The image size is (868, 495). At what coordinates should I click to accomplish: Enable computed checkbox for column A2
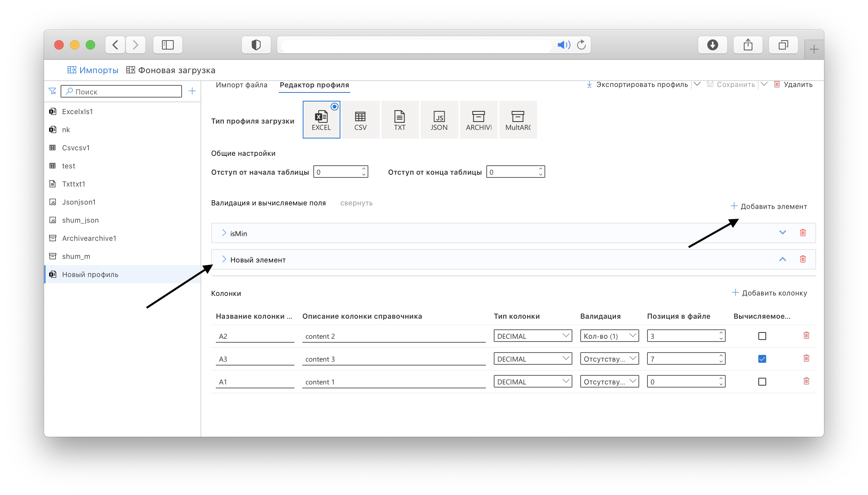[762, 336]
